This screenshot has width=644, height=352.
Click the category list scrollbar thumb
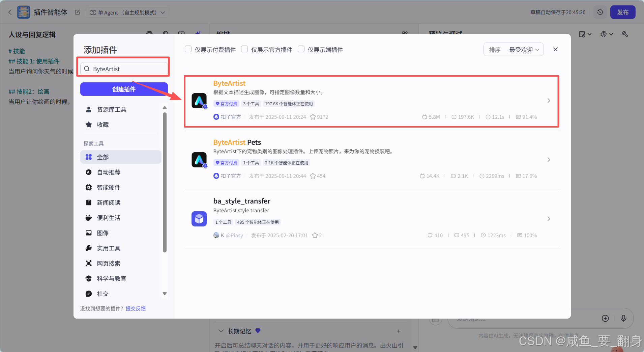[x=165, y=182]
